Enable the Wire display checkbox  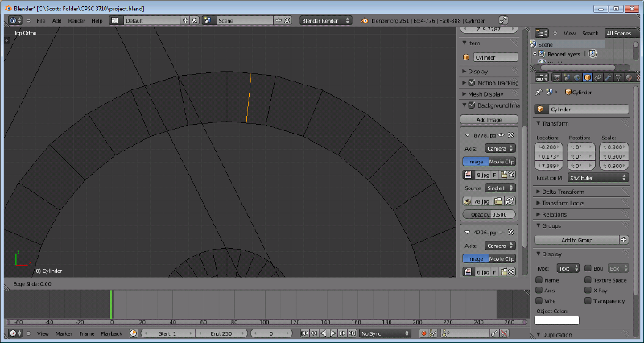pos(539,300)
